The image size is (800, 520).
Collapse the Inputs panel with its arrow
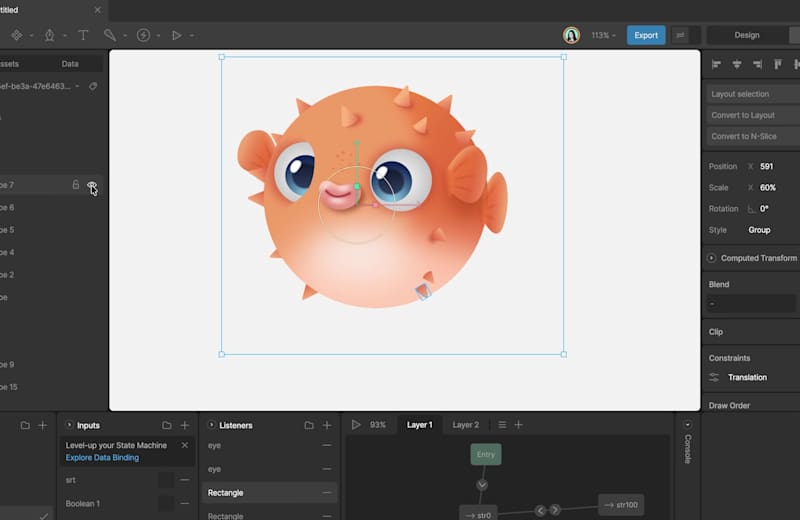click(69, 425)
